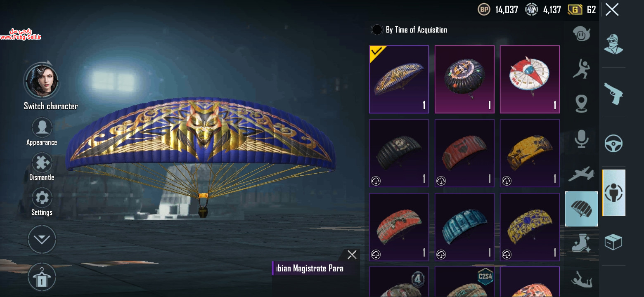Open the pistol weapons category
This screenshot has width=644, height=297.
point(613,93)
